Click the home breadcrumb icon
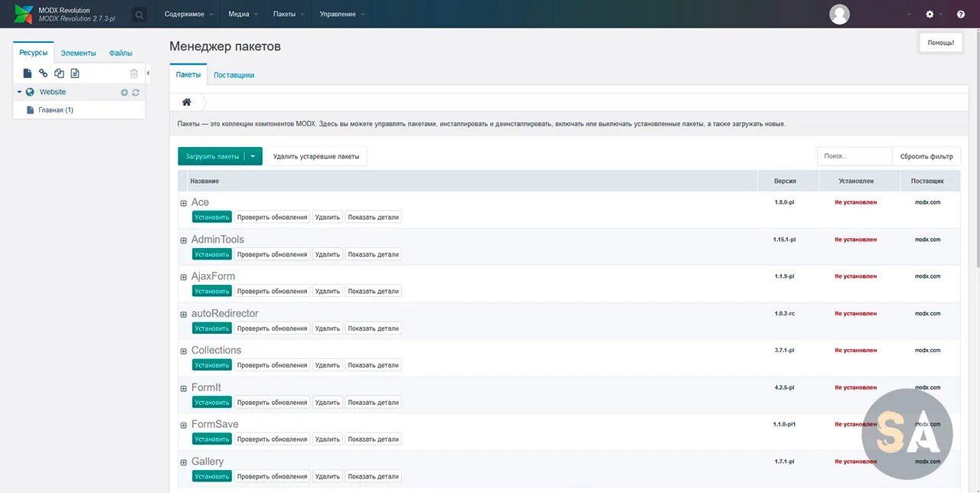This screenshot has height=493, width=980. tap(186, 102)
